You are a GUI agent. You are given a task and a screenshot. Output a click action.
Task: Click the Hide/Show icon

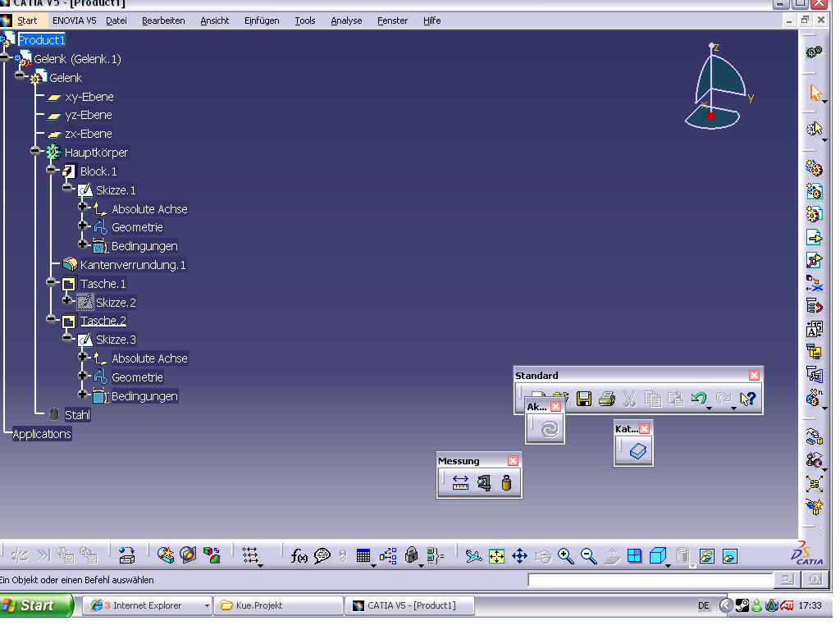[x=706, y=556]
